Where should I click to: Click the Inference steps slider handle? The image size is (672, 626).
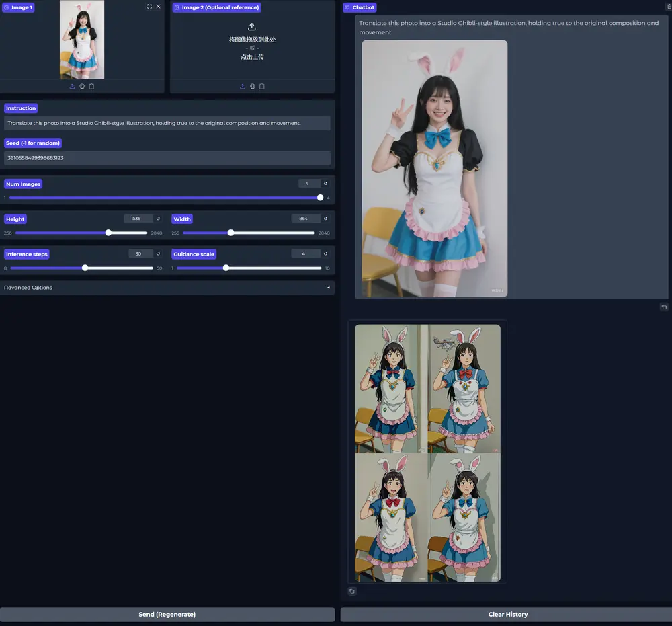85,268
